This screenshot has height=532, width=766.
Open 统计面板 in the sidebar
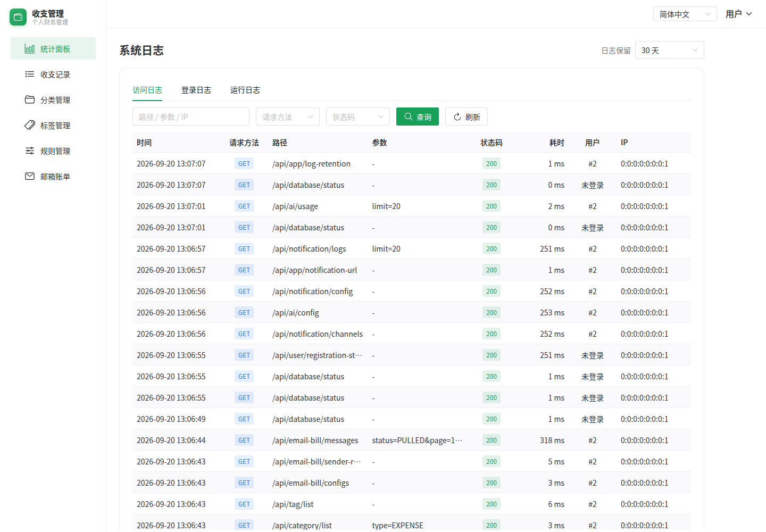[53, 48]
